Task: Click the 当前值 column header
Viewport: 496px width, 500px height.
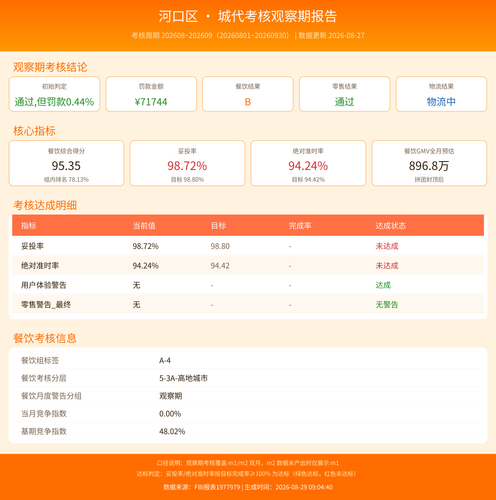Action: point(144,226)
